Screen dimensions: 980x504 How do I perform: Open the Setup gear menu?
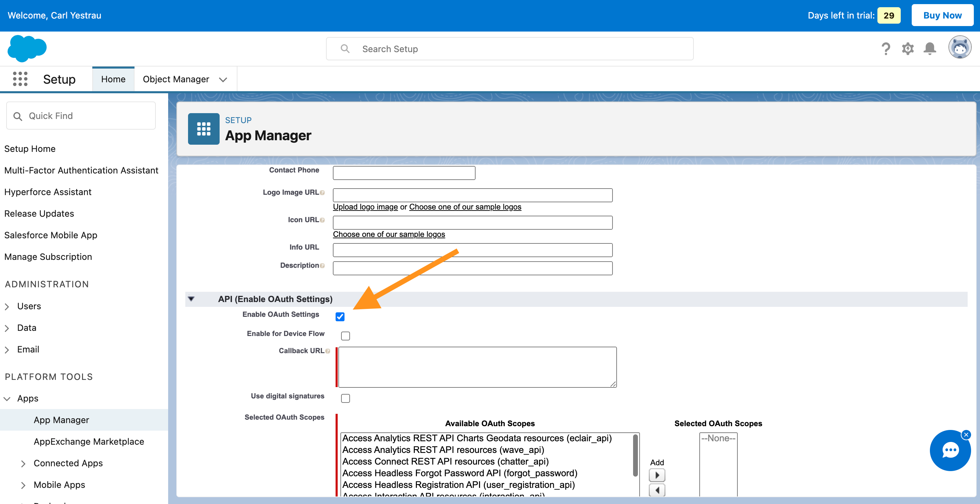coord(908,49)
